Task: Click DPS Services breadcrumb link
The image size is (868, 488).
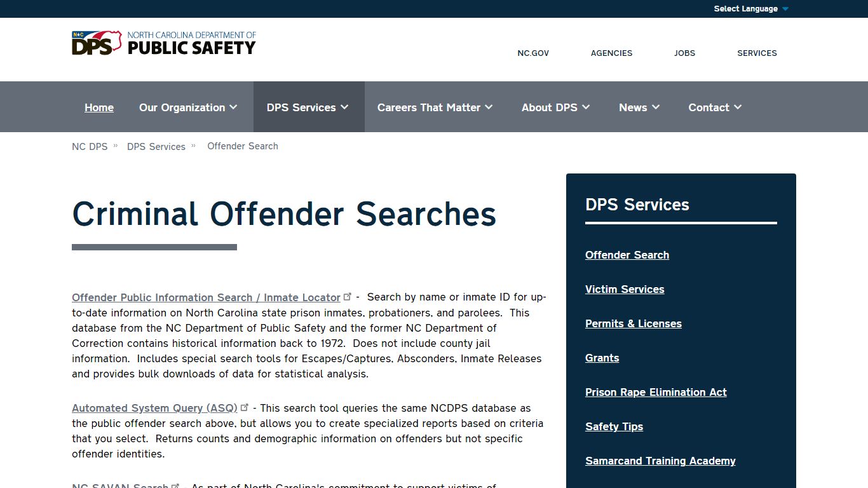Action: pos(156,146)
